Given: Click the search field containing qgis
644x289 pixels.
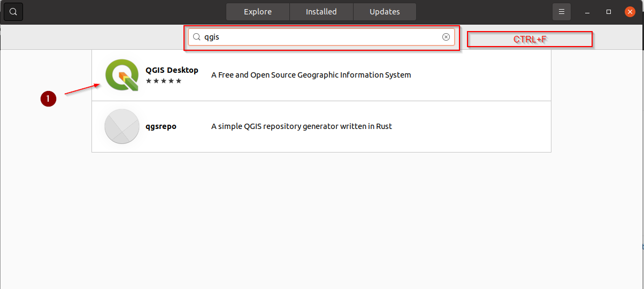Looking at the screenshot, I should [x=321, y=37].
